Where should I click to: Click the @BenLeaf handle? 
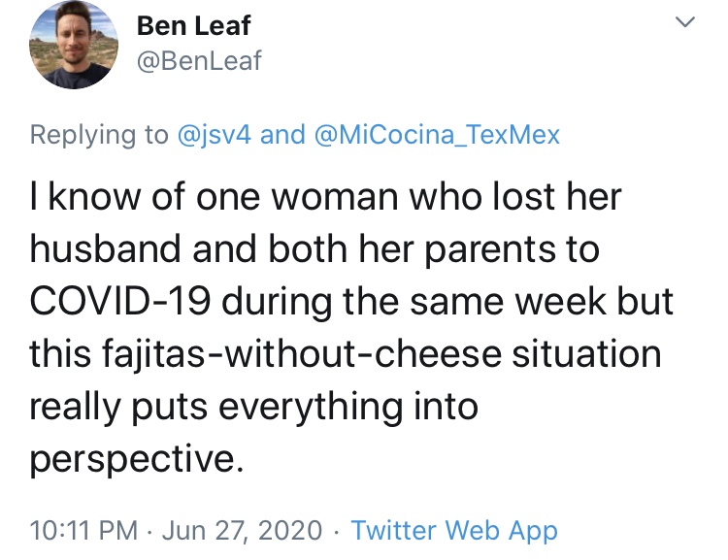tap(200, 63)
